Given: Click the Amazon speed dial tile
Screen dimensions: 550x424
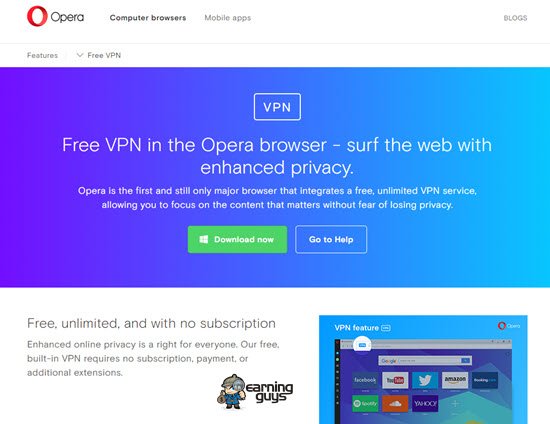Looking at the screenshot, I should [x=455, y=380].
